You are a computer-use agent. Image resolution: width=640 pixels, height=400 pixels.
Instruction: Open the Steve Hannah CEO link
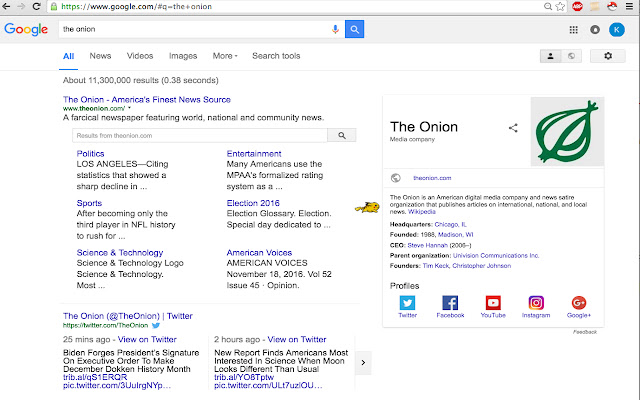click(x=427, y=245)
